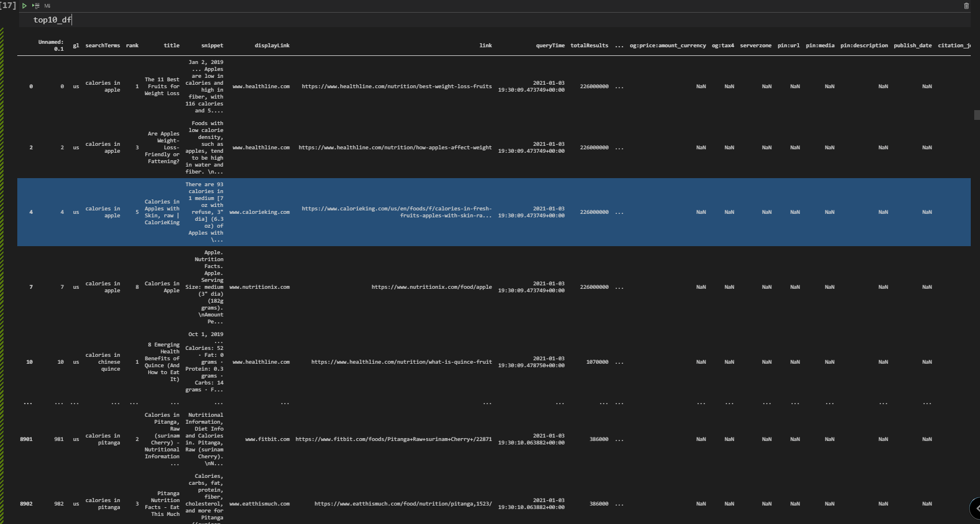Click the title 'The 11 Best Fruits for Weight Loss'

click(162, 86)
